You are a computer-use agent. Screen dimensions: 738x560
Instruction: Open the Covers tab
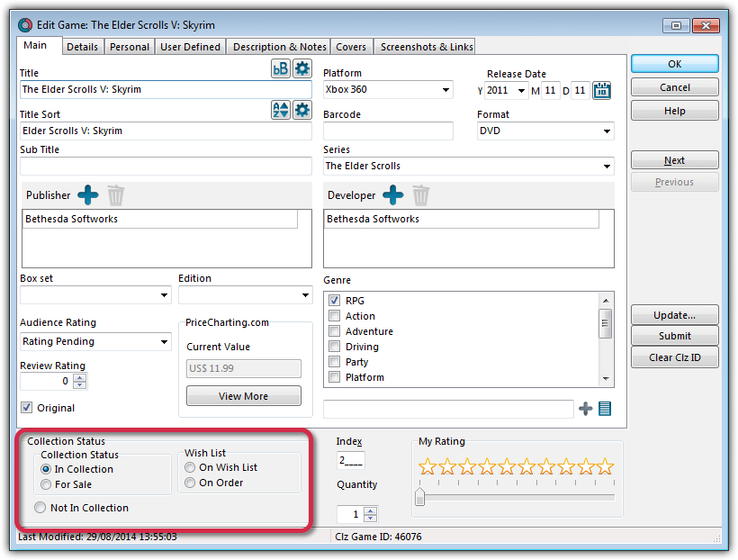351,47
